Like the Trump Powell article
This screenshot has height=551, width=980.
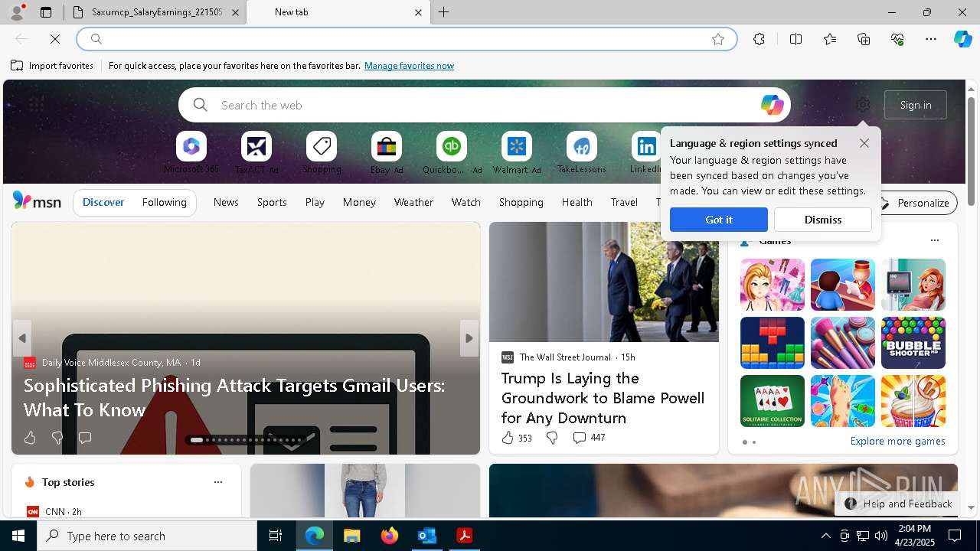coord(517,438)
